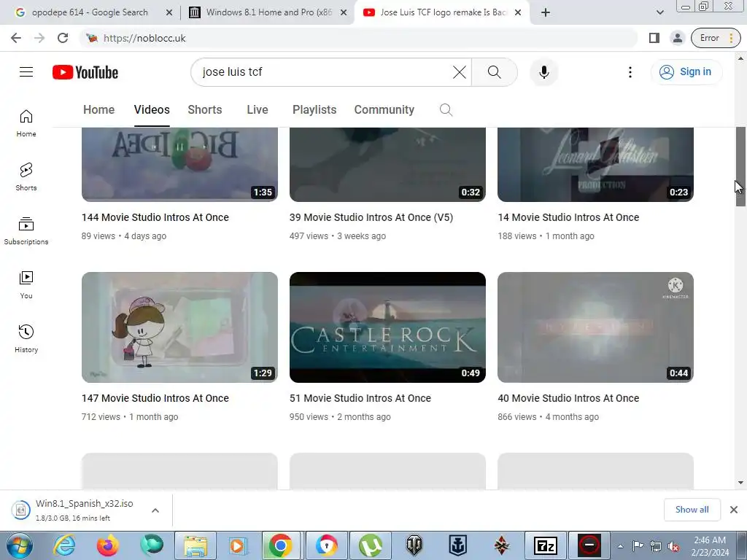The width and height of the screenshot is (747, 560).
Task: Expand the Win8.1_Spanish_x32.iso download options
Action: coord(155,510)
